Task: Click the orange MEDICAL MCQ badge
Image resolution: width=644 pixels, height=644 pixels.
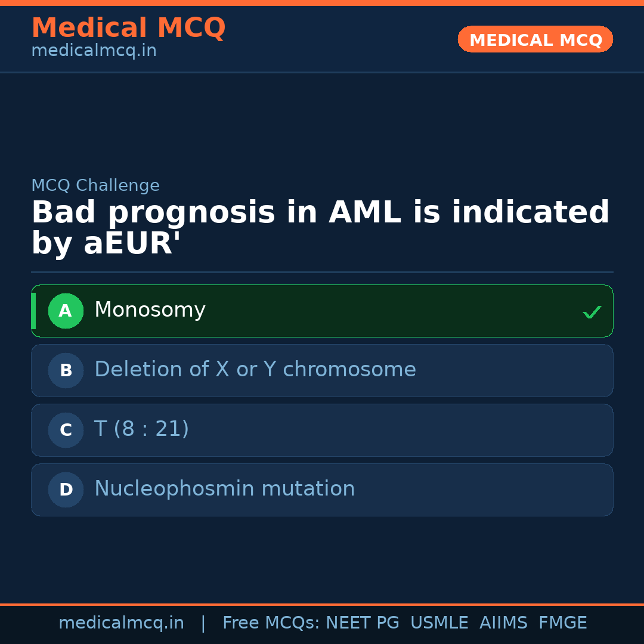Action: (535, 39)
